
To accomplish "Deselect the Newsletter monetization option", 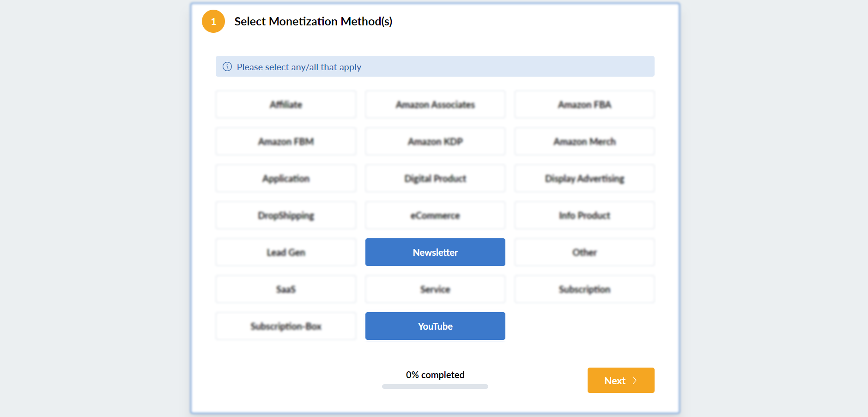I will click(x=435, y=252).
